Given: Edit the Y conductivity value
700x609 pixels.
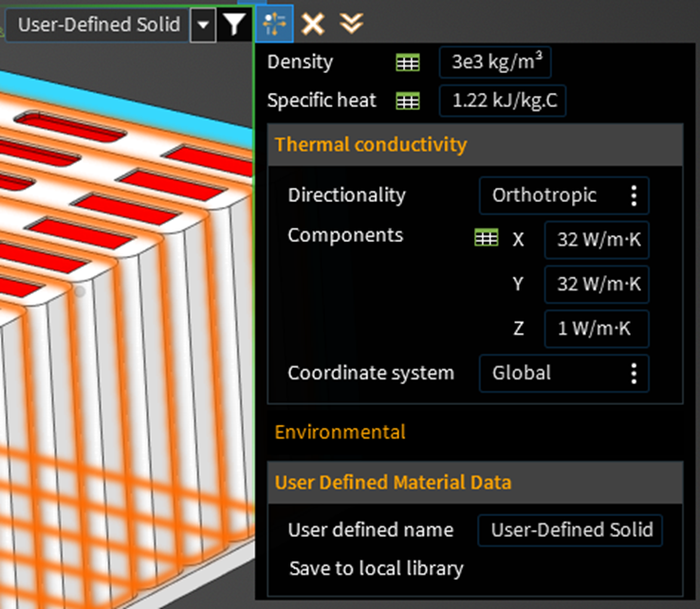Looking at the screenshot, I should 597,284.
